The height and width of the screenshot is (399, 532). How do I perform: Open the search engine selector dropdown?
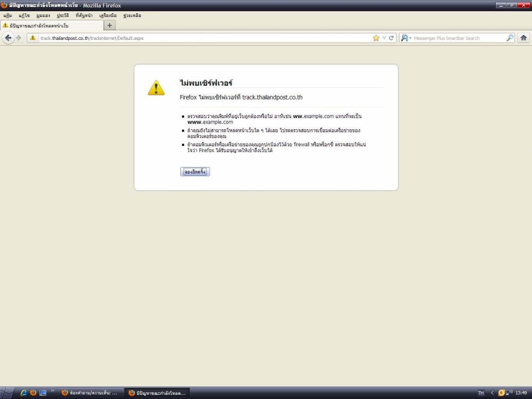point(406,38)
